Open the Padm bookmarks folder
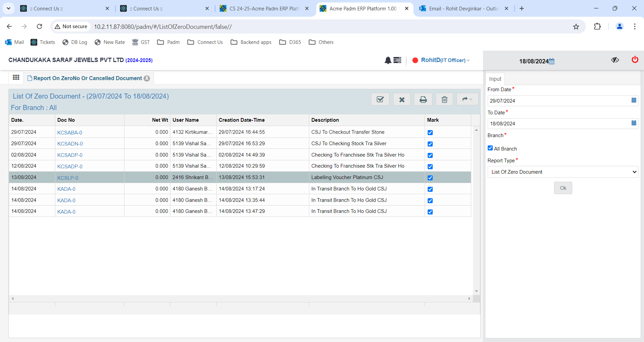644x342 pixels. (168, 42)
